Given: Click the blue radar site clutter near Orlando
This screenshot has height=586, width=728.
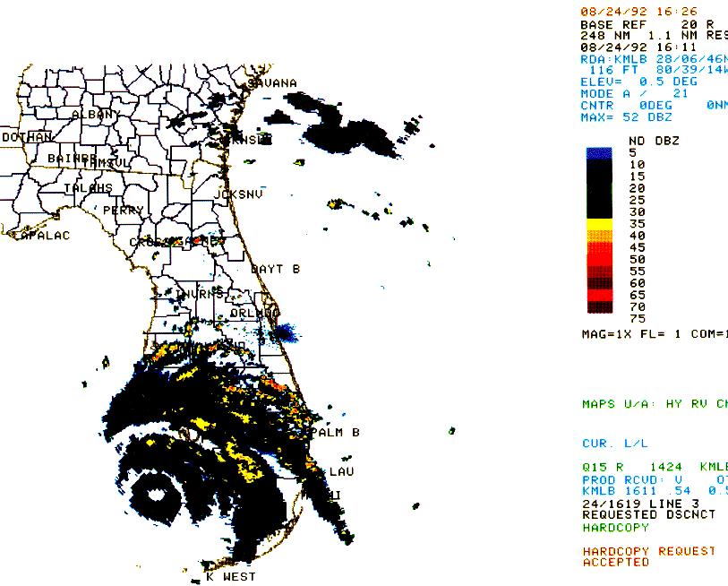Looking at the screenshot, I should tap(286, 332).
